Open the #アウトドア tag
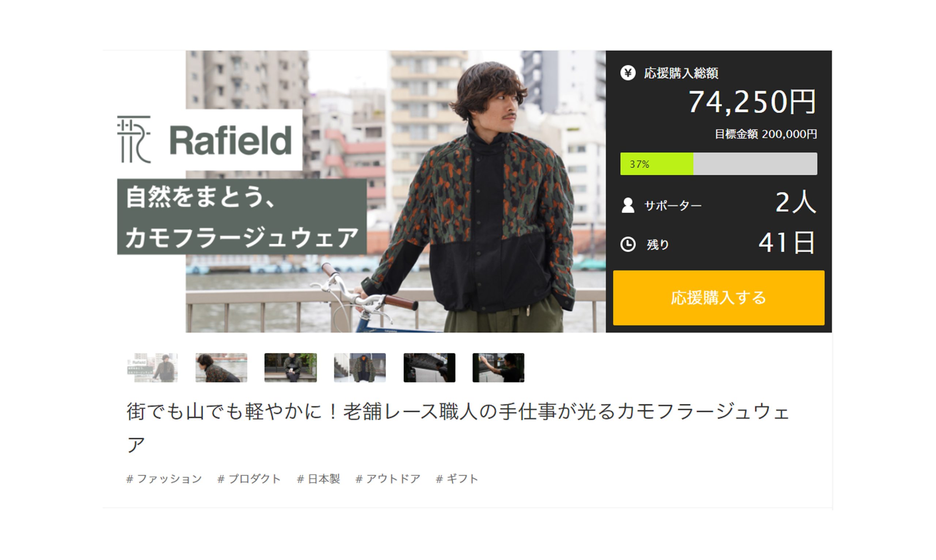 [x=388, y=479]
